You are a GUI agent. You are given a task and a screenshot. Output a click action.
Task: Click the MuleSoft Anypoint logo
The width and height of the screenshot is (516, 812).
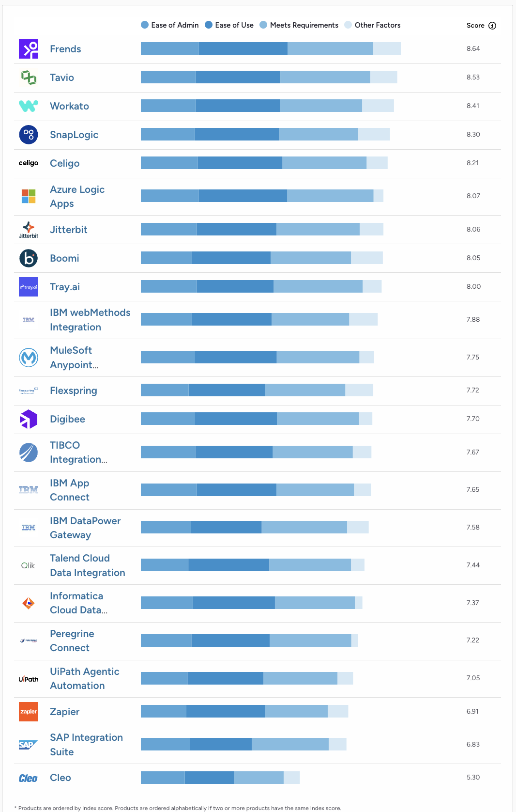pyautogui.click(x=29, y=357)
